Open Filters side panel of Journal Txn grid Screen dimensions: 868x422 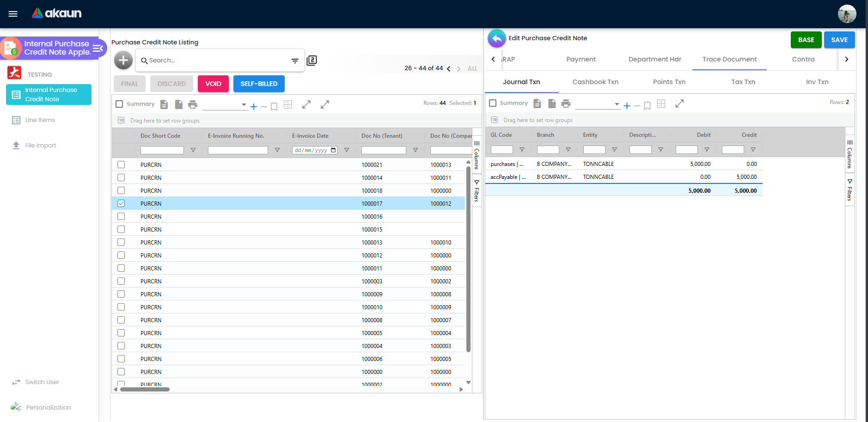[850, 190]
